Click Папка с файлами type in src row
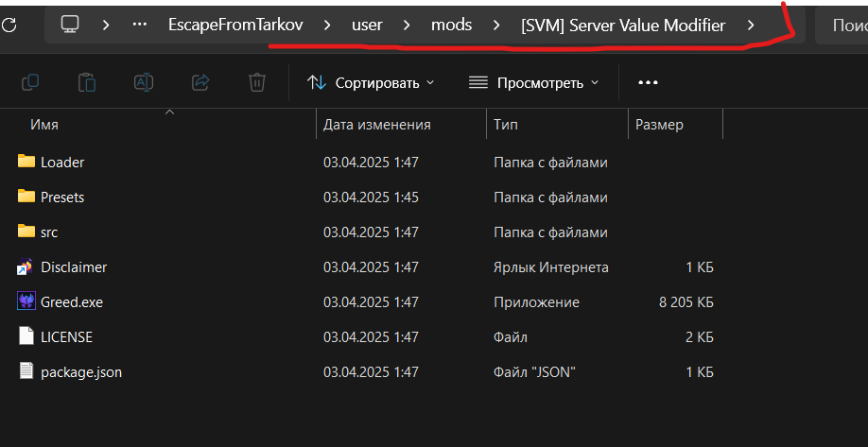 pyautogui.click(x=550, y=232)
